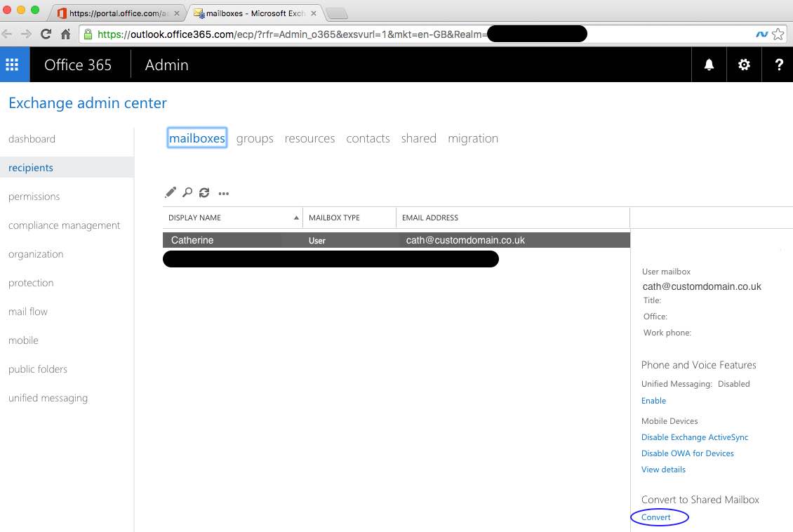Click the Office 365 header title

point(78,65)
